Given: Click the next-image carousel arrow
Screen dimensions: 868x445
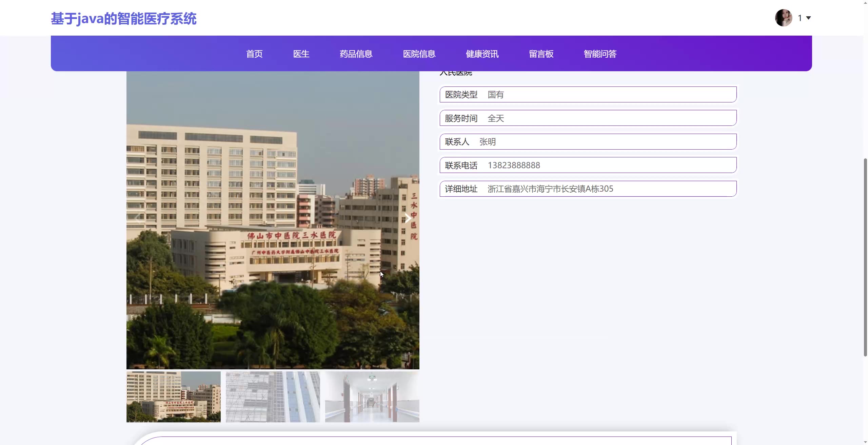Looking at the screenshot, I should [408, 218].
